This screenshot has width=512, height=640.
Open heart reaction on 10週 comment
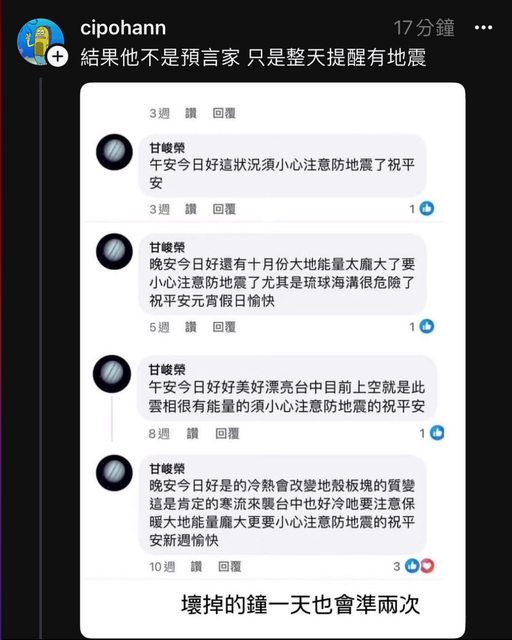click(427, 566)
